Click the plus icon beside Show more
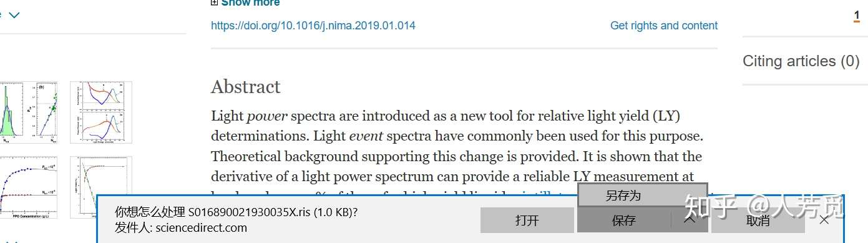This screenshot has height=243, width=868. pyautogui.click(x=215, y=3)
